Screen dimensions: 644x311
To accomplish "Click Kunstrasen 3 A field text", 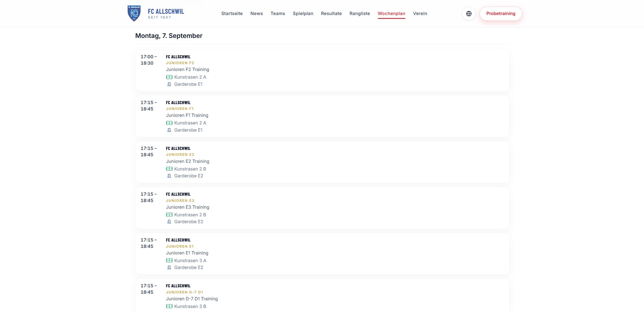I will tap(190, 261).
